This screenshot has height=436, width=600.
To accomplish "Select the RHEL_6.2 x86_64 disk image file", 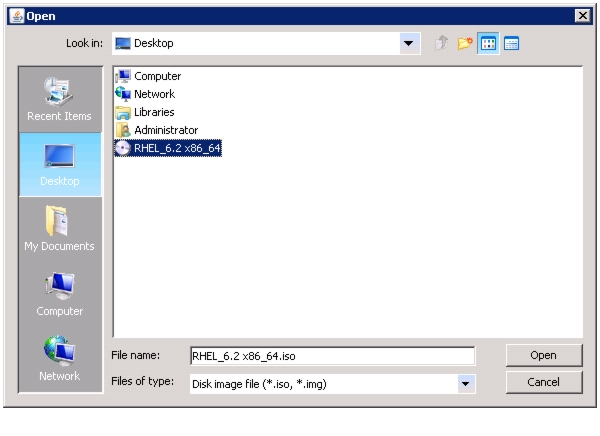I will pos(168,148).
